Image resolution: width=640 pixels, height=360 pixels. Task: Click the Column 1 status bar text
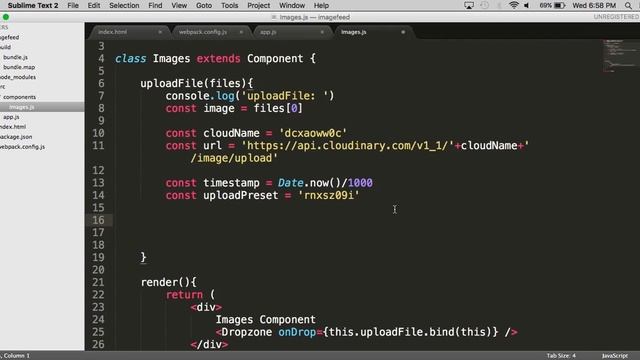(16, 356)
